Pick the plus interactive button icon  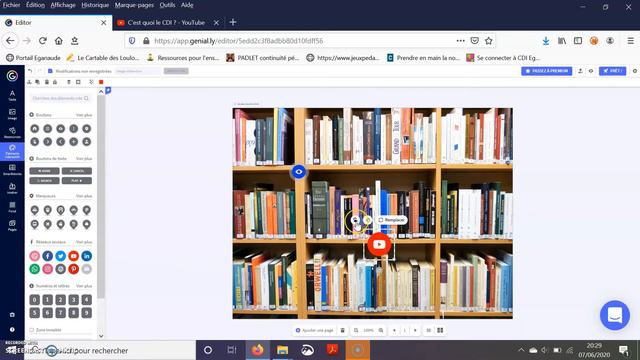click(73, 142)
